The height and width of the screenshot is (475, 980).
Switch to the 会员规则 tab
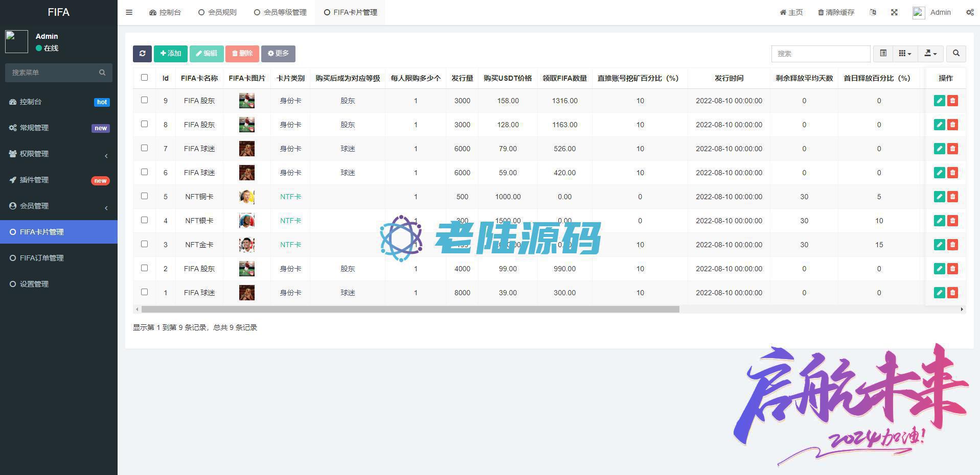217,12
